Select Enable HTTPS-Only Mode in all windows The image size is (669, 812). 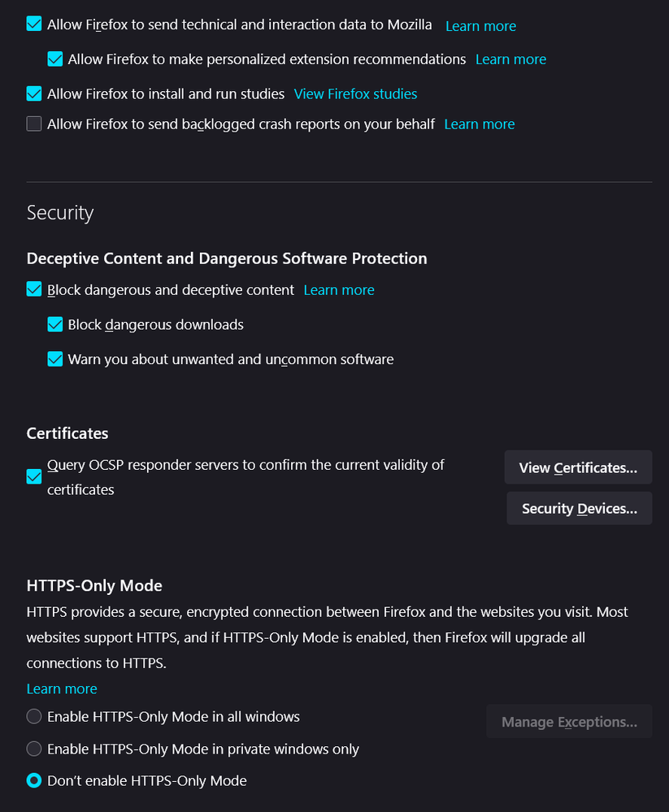(x=34, y=717)
